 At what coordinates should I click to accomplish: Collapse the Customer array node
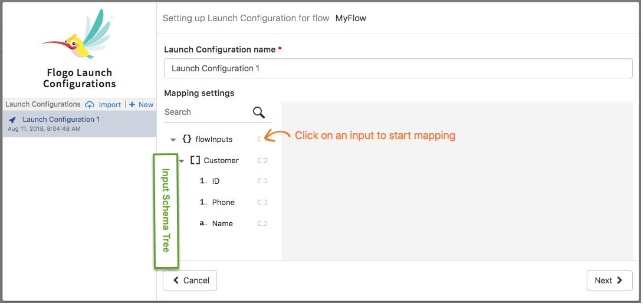(x=182, y=161)
